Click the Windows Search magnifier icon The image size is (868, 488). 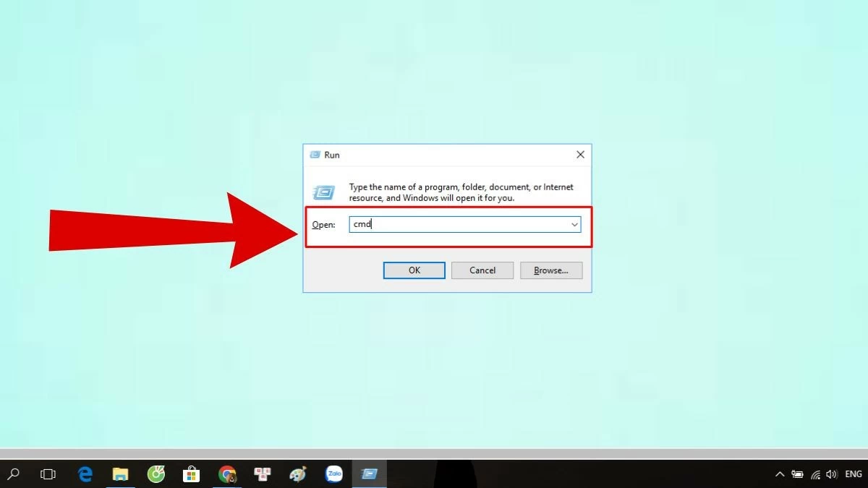click(14, 474)
